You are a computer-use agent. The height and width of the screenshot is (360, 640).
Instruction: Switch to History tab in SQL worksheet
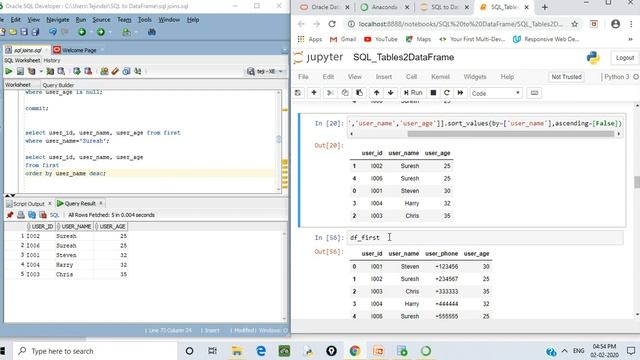tap(52, 60)
